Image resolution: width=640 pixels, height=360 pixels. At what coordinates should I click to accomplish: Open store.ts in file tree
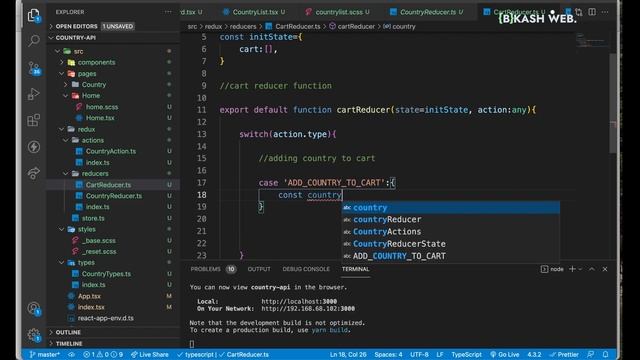(x=93, y=218)
